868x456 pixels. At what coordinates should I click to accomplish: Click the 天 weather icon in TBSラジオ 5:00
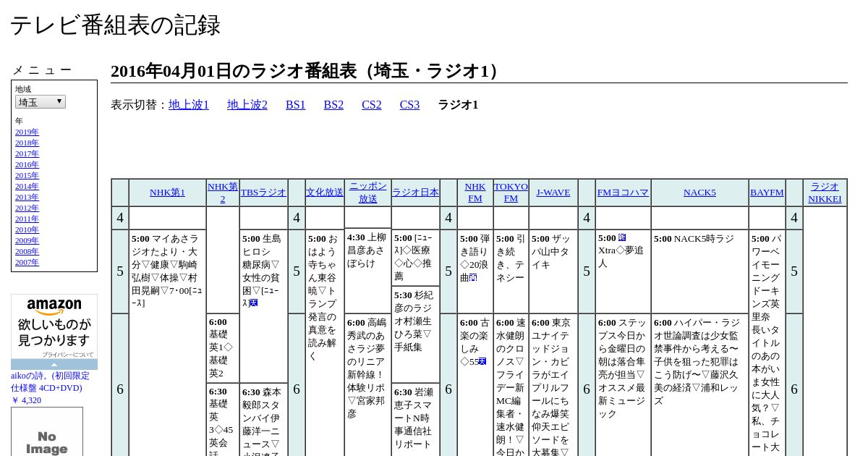(x=253, y=303)
